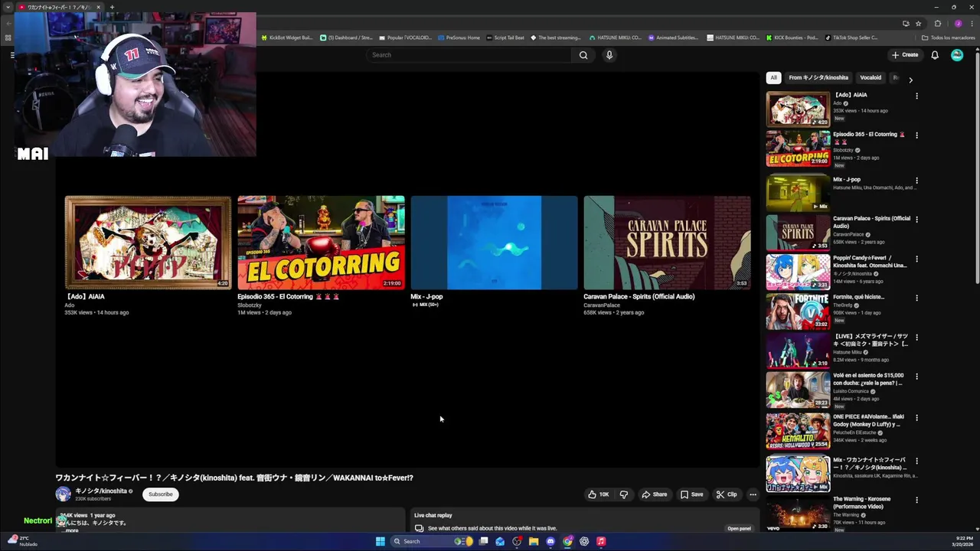
Task: Close the current YouTube browser tab
Action: pos(98,7)
